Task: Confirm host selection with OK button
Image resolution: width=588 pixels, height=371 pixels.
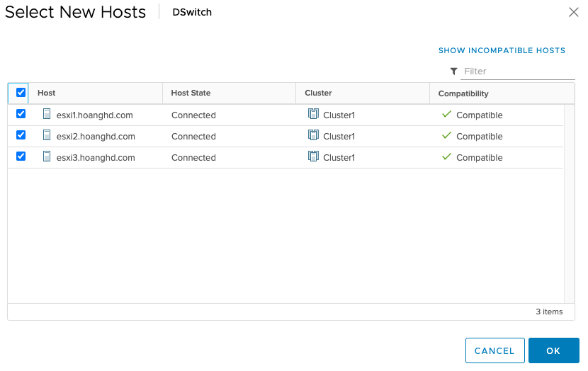Action: tap(553, 350)
